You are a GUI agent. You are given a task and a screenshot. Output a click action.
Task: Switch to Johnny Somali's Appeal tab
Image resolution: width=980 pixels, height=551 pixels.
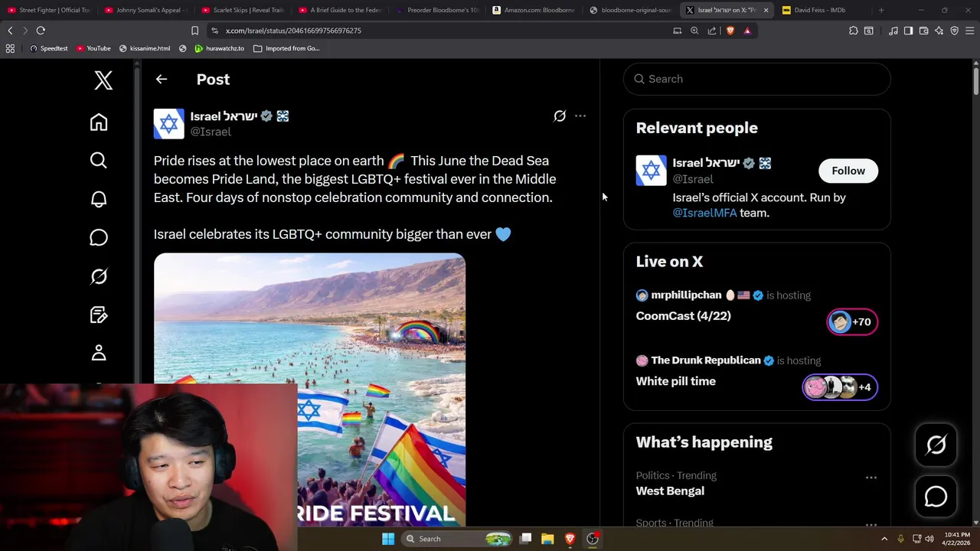point(146,10)
